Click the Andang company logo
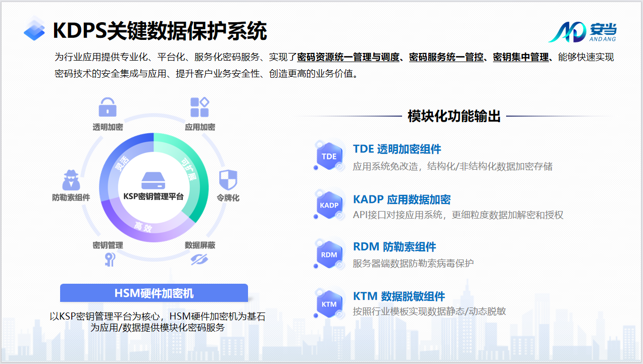The width and height of the screenshot is (643, 364). tap(582, 31)
